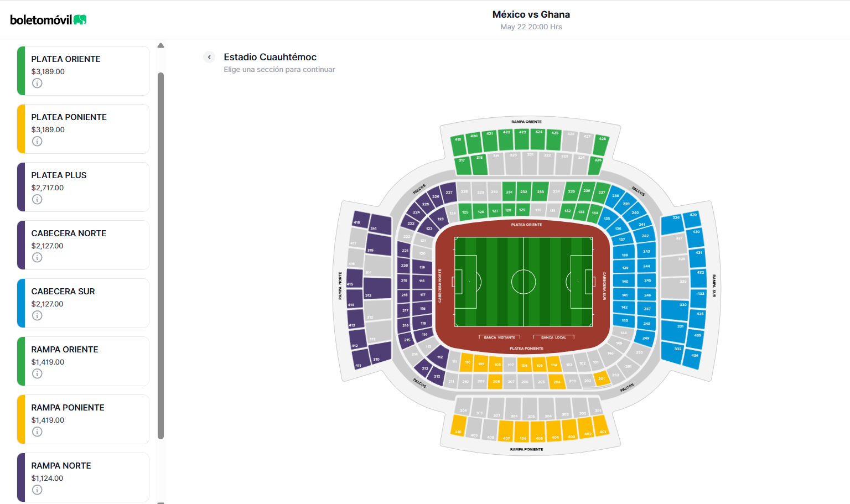This screenshot has width=850, height=504.
Task: Open info icon under CABECERA SUR
Action: point(37,315)
